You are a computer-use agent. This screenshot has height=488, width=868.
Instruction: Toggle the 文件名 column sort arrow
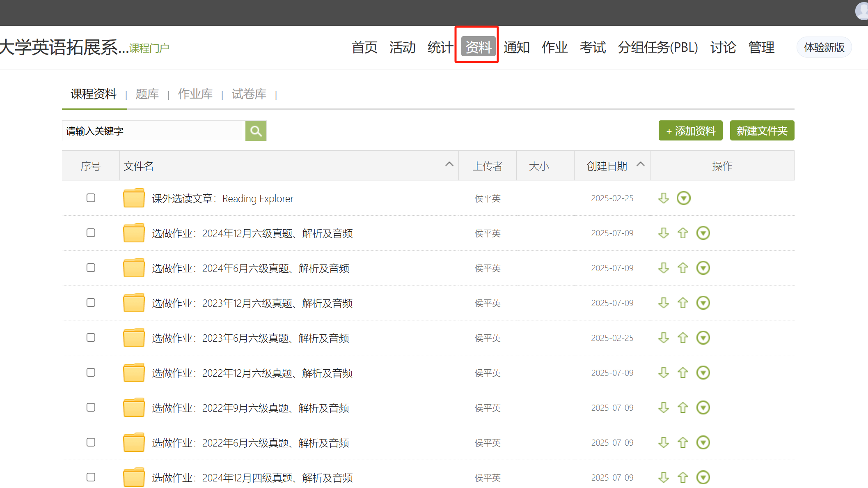[449, 164]
